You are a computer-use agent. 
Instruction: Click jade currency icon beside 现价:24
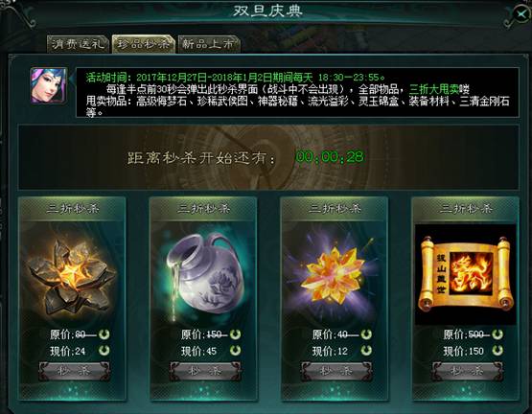104,350
